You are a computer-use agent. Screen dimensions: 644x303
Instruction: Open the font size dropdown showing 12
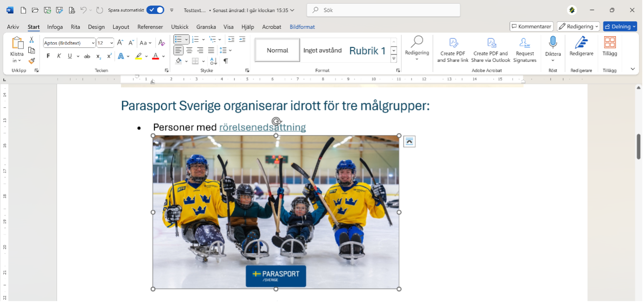(x=112, y=43)
